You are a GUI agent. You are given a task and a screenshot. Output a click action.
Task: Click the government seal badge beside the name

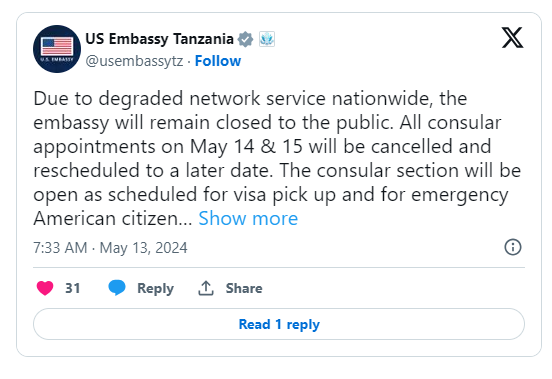[x=267, y=39]
